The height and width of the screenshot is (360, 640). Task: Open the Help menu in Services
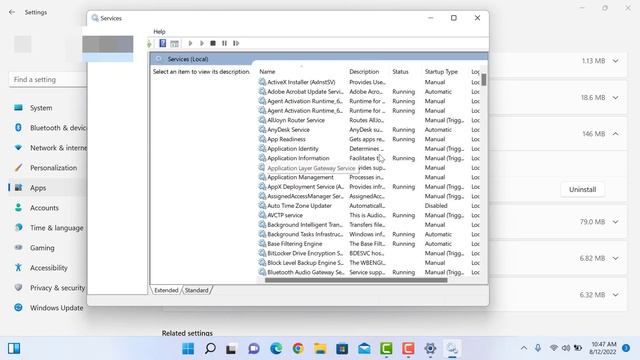159,31
